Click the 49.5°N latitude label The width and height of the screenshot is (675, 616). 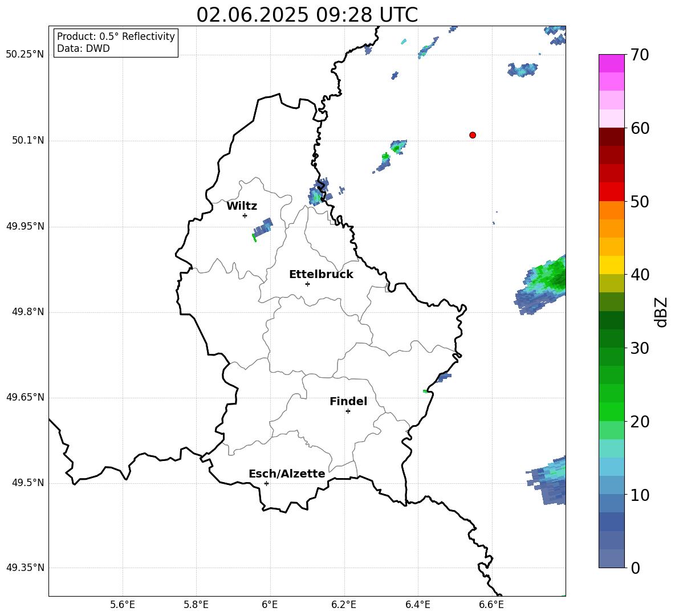point(28,483)
